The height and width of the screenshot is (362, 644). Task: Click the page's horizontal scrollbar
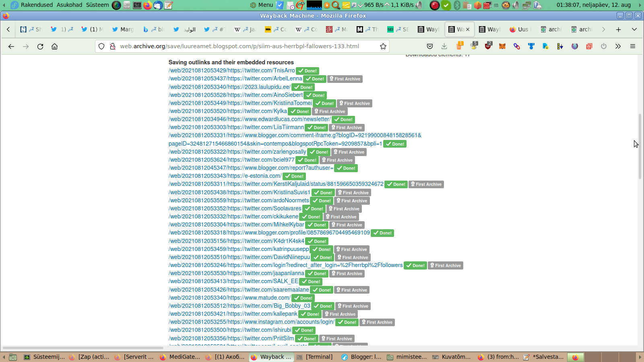click(x=83, y=348)
